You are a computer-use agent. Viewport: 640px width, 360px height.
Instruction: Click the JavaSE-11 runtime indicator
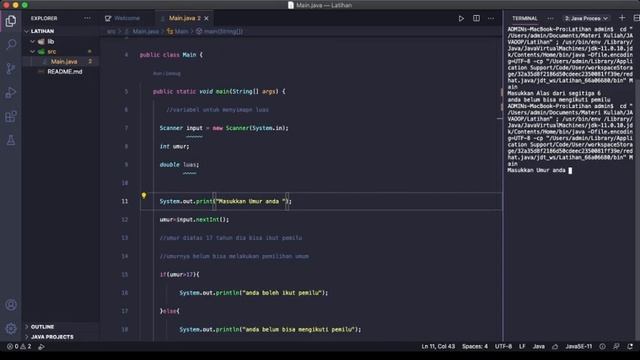point(579,347)
